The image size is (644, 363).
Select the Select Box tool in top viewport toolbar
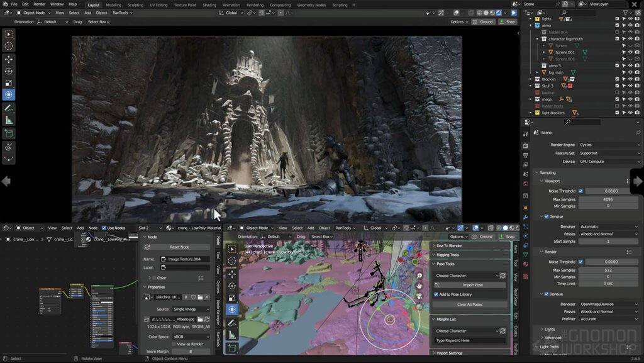pyautogui.click(x=9, y=34)
